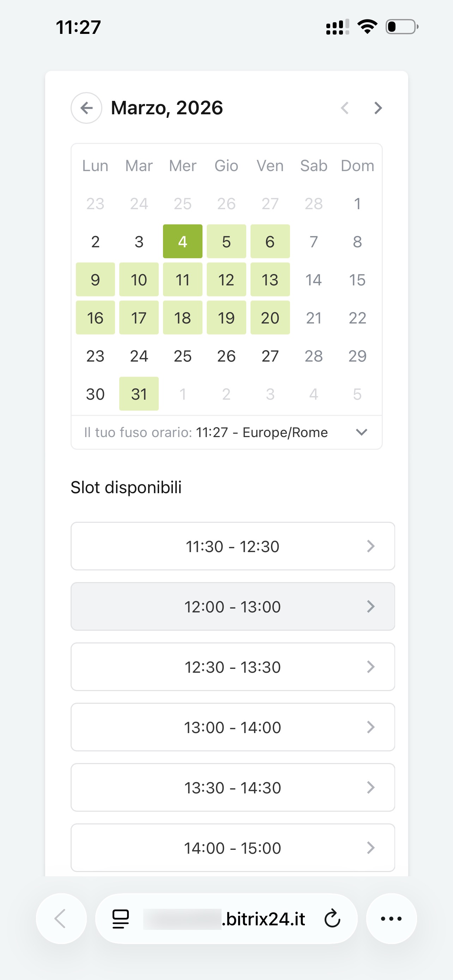453x980 pixels.
Task: Open the 14:00 - 15:00 slot chevron
Action: point(370,848)
